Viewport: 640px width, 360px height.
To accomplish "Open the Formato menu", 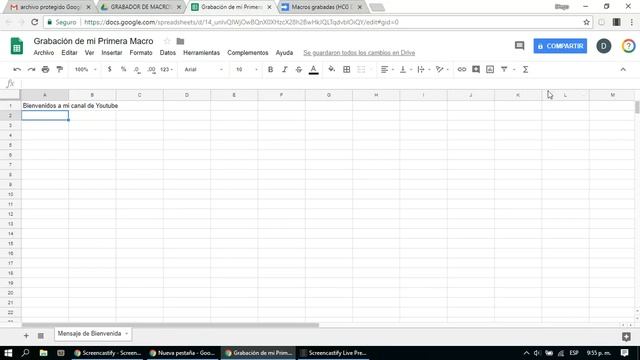I will 141,53.
